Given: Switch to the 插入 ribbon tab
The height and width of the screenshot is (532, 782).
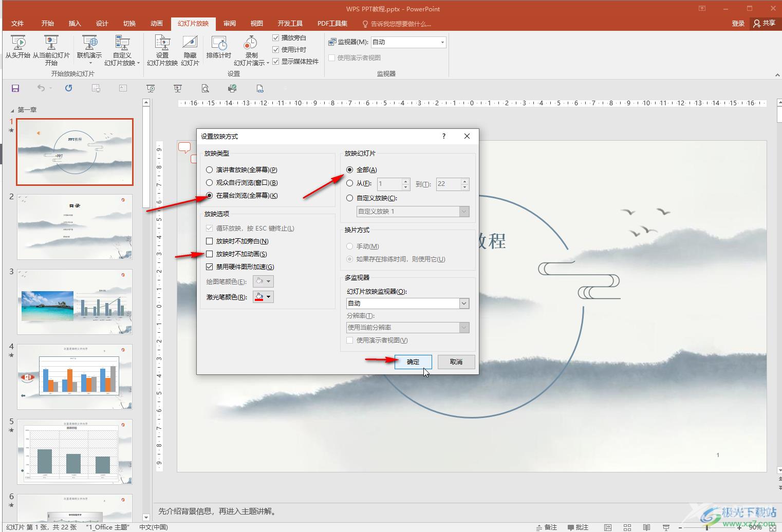Looking at the screenshot, I should coord(75,24).
